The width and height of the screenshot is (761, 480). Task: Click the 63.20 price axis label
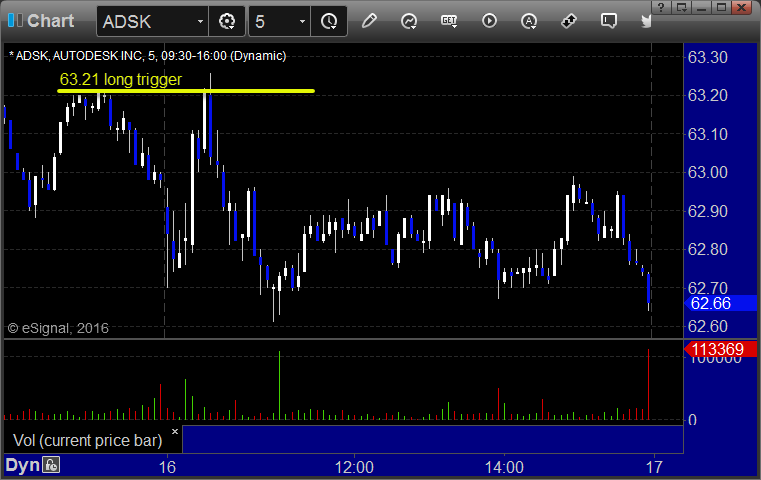(x=708, y=96)
